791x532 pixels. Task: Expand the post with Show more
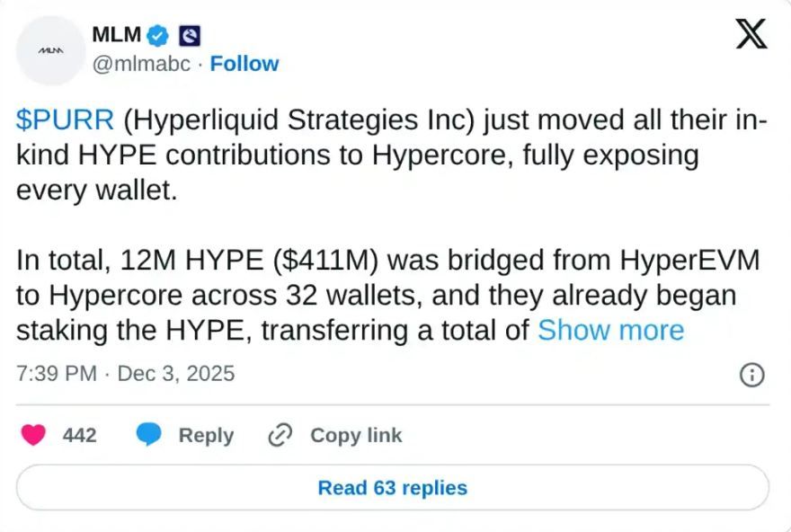click(x=610, y=330)
